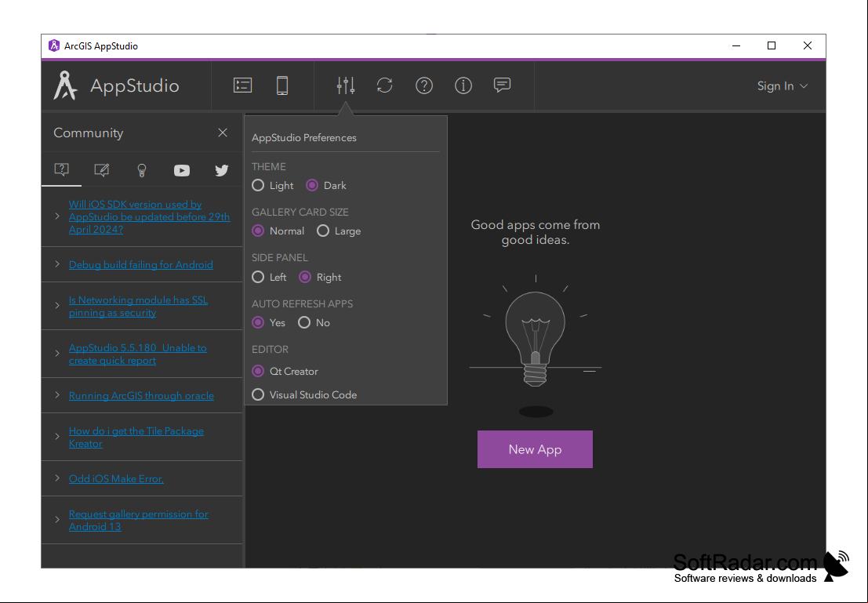This screenshot has width=868, height=603.
Task: Select the Light theme option
Action: 272,186
